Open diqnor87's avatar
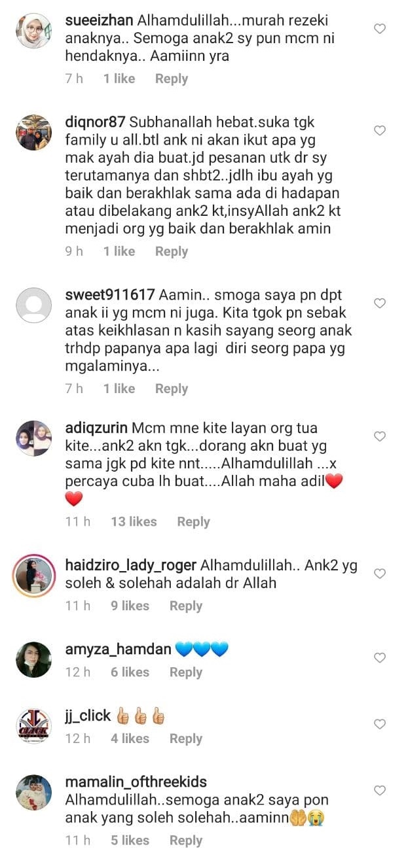Viewport: 408px width, 868px height. click(x=33, y=133)
